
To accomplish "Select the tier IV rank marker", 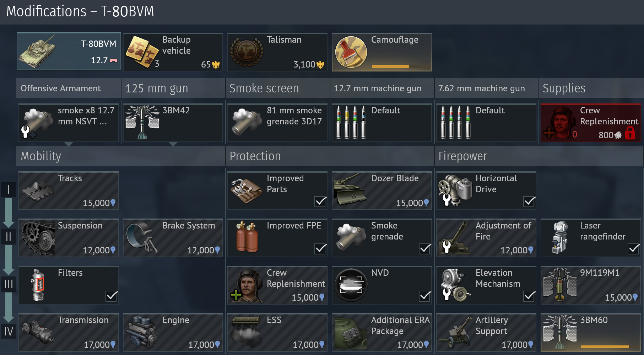I will [9, 332].
